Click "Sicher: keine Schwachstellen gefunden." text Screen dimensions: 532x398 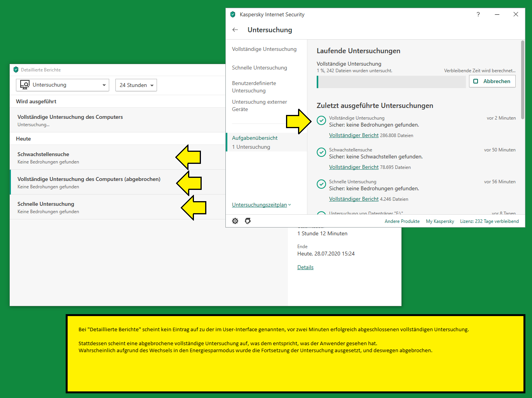point(376,156)
